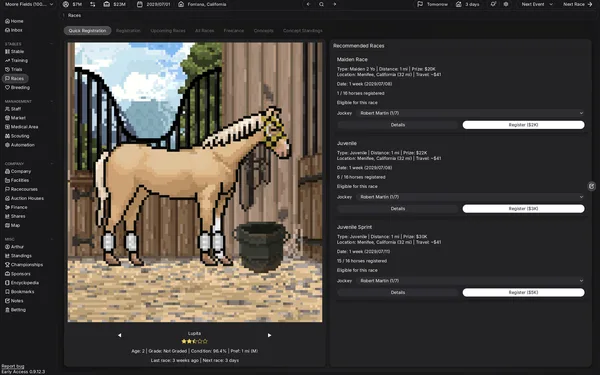Screen dimensions: 600x375
Task: Open the Report bug link
Action: tap(13, 366)
